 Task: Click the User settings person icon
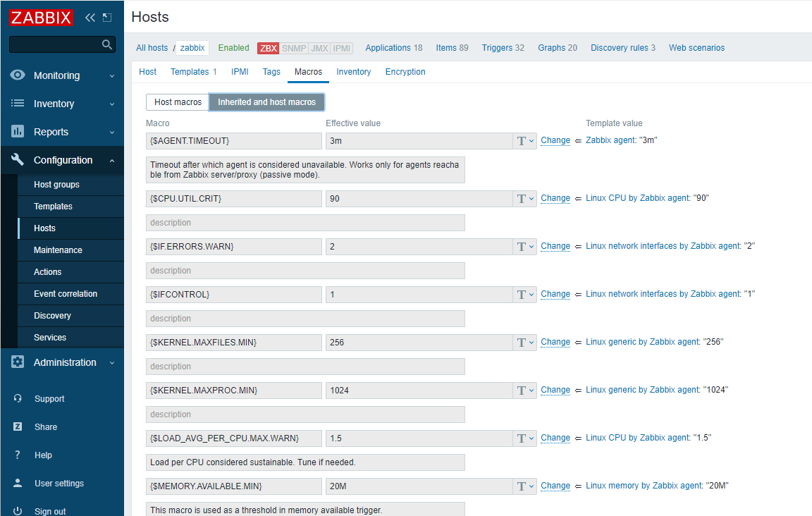coord(18,483)
